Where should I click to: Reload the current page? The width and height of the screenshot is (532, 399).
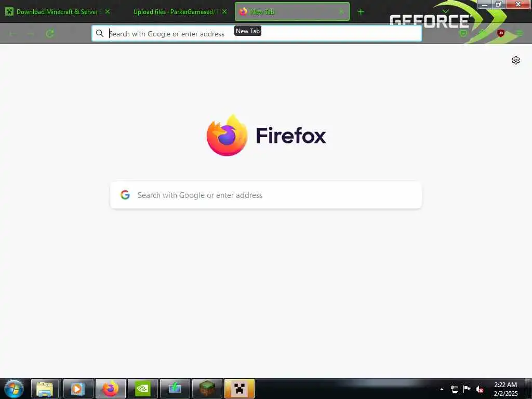tap(50, 34)
